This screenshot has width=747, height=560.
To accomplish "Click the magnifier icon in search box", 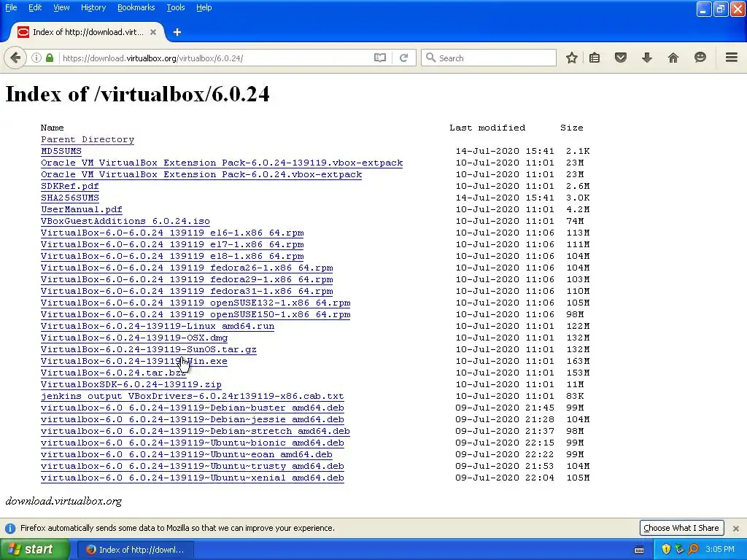I will tap(430, 58).
